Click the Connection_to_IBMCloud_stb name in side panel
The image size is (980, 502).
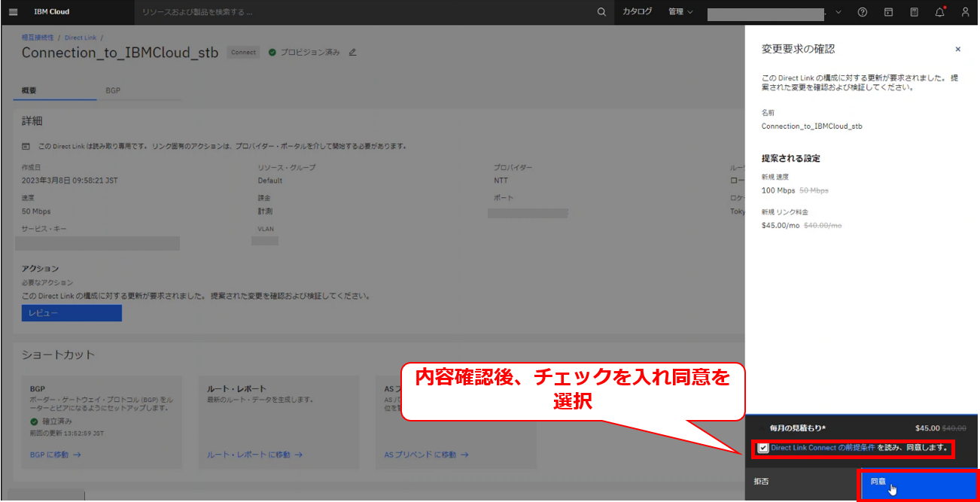[x=812, y=126]
